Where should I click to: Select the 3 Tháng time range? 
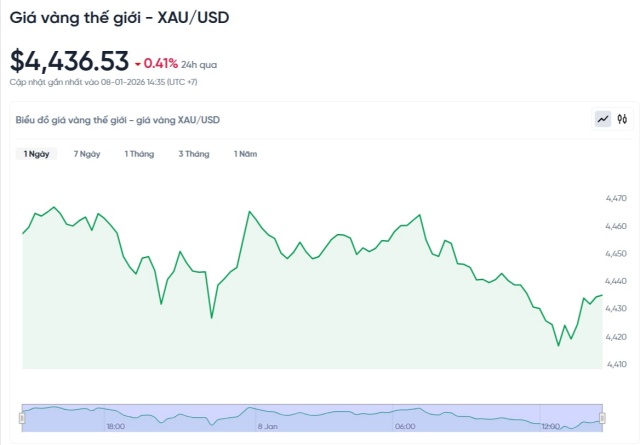click(194, 154)
